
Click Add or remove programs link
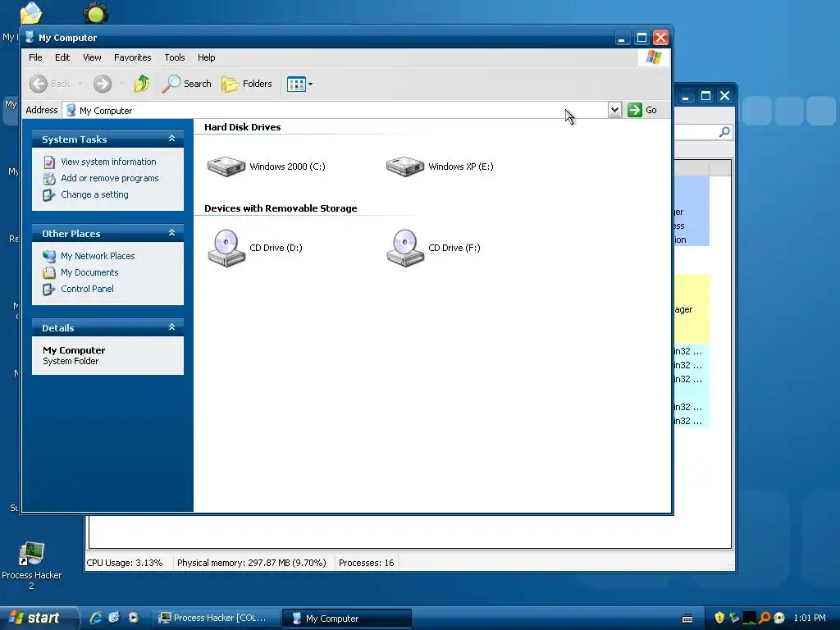click(110, 178)
